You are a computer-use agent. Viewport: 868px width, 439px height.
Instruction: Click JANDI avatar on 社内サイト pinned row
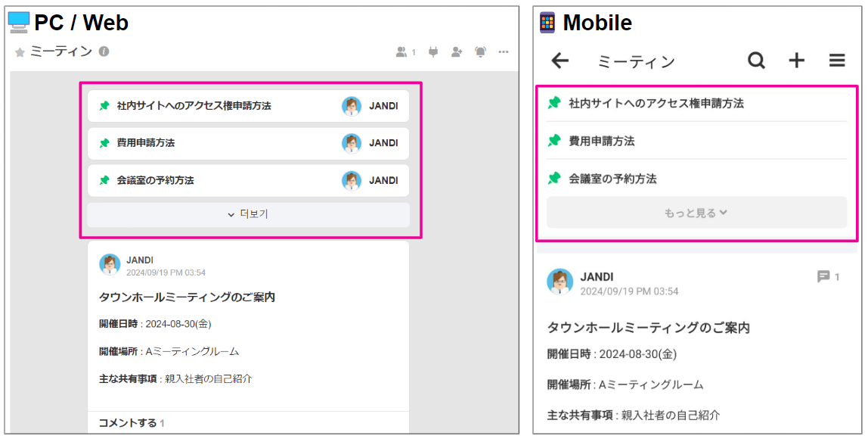pyautogui.click(x=352, y=106)
